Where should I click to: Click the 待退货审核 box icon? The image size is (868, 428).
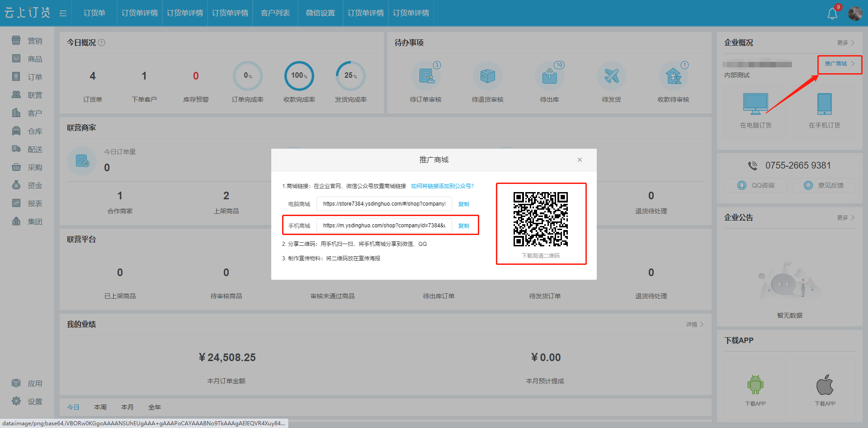488,75
